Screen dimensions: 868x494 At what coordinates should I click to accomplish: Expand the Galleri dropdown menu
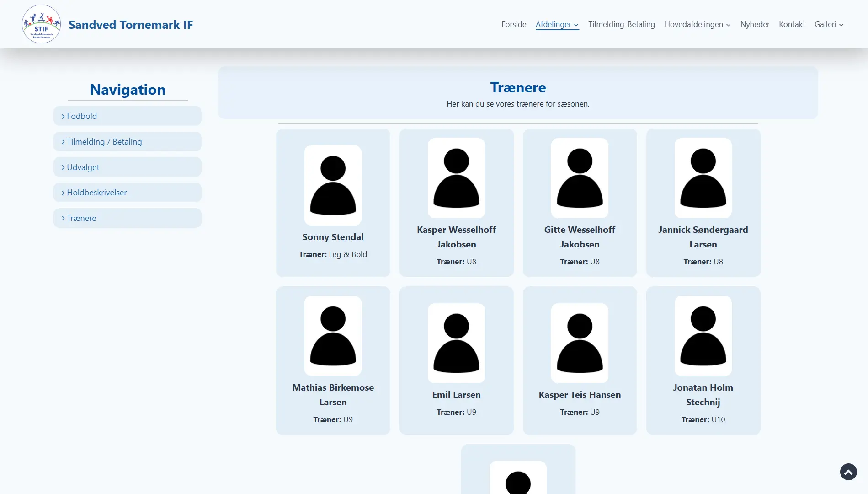tap(829, 24)
